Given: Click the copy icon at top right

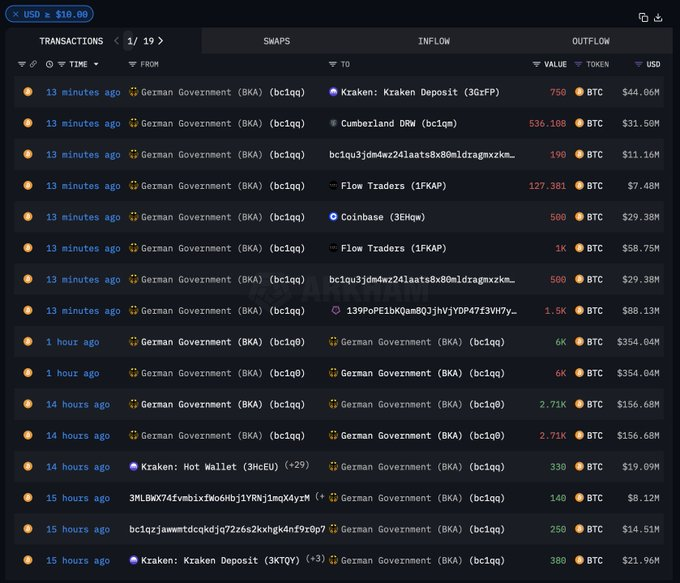Looking at the screenshot, I should [643, 17].
